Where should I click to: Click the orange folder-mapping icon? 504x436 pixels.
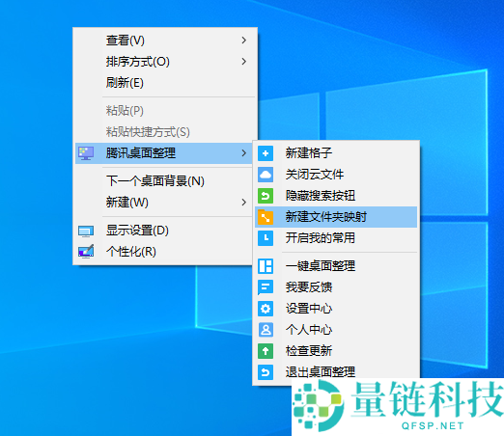[266, 217]
